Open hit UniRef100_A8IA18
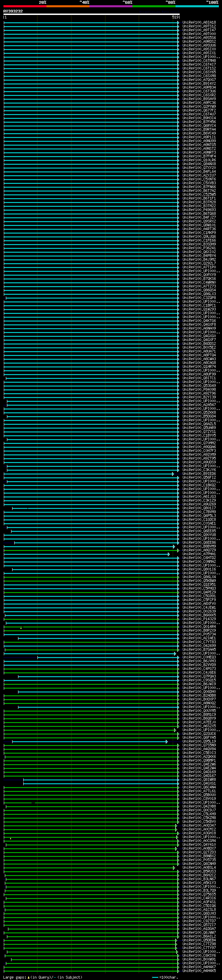The height and width of the screenshot is (980, 222). [x=199, y=23]
